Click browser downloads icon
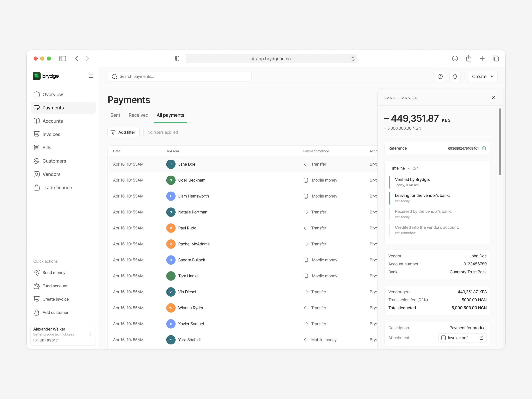The width and height of the screenshot is (532, 399). point(455,59)
